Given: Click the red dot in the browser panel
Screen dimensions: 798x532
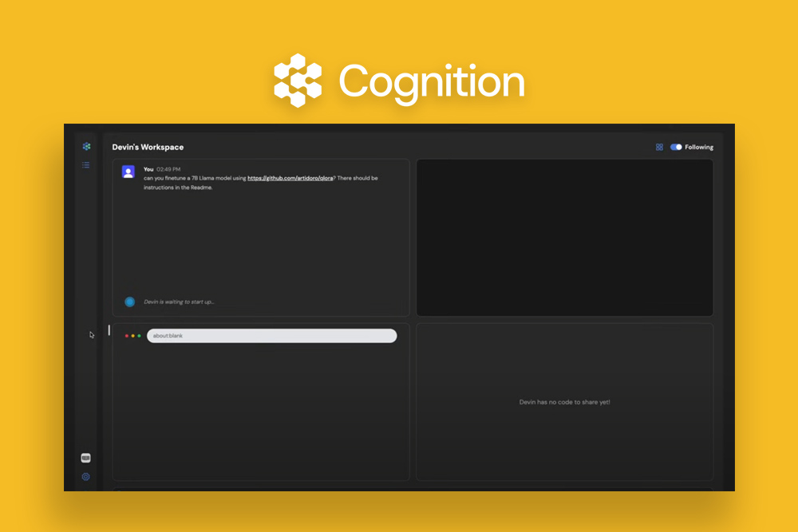Looking at the screenshot, I should [x=127, y=336].
